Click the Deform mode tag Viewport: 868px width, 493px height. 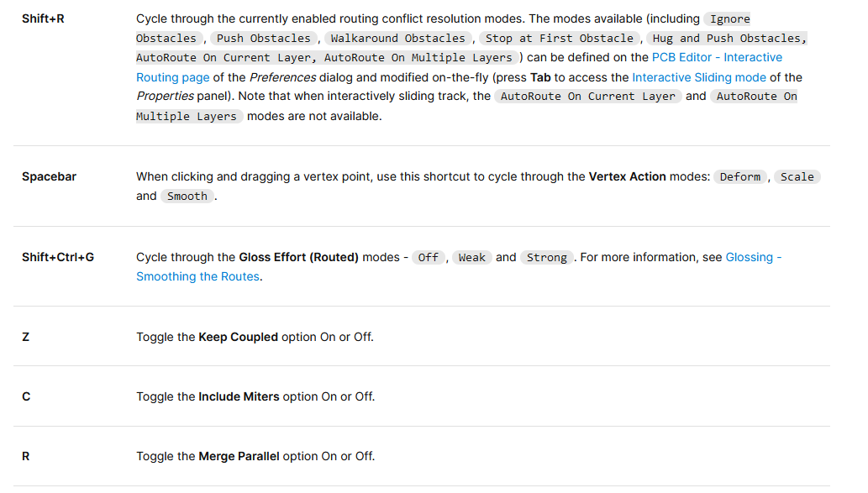click(x=740, y=176)
